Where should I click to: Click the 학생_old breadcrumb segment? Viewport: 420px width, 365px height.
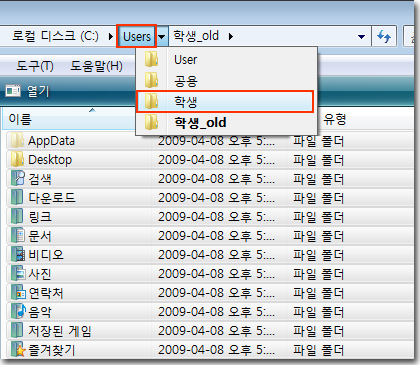[196, 36]
